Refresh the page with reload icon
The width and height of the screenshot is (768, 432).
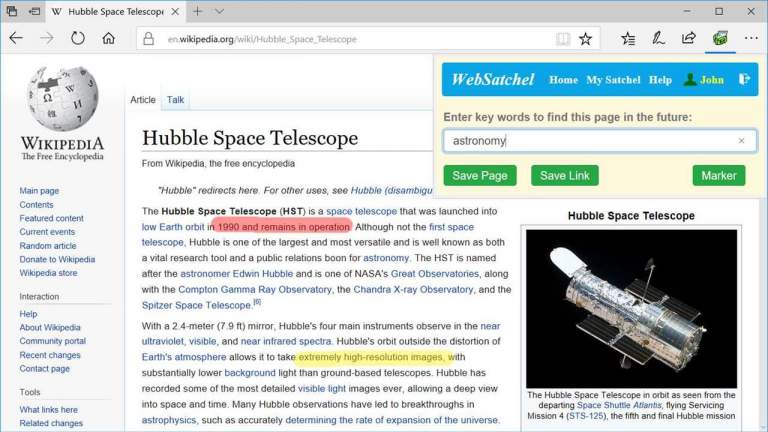click(77, 38)
